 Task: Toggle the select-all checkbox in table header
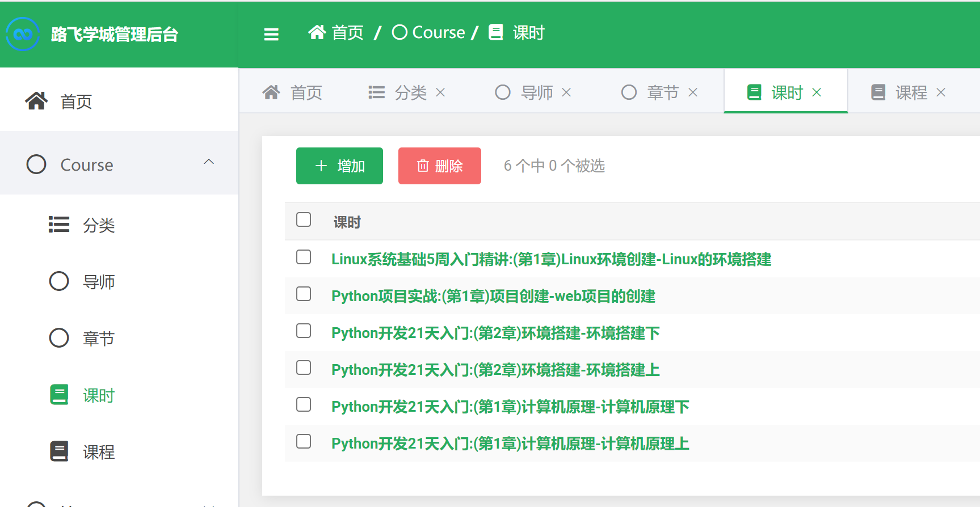pyautogui.click(x=304, y=219)
